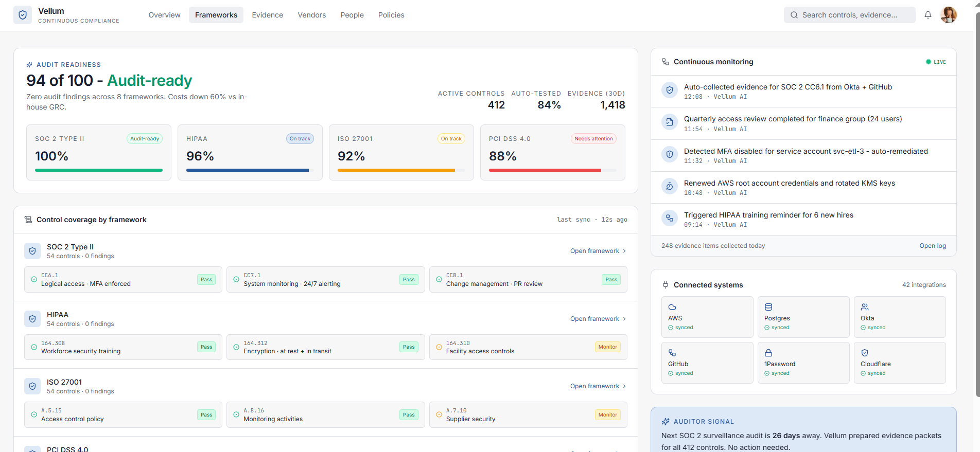Click the Cloudflare shield icon
The height and width of the screenshot is (452, 980).
865,353
